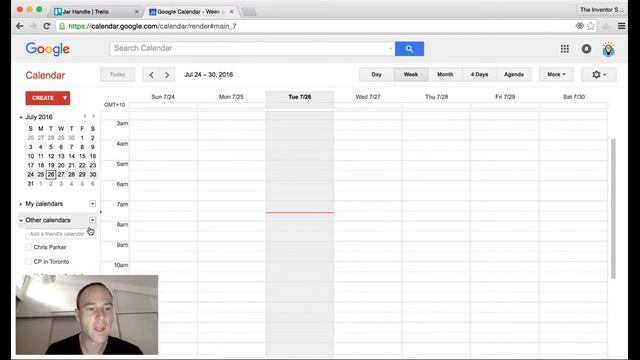Click the calendar vertical scrollbar
This screenshot has width=640, height=360.
point(613,209)
